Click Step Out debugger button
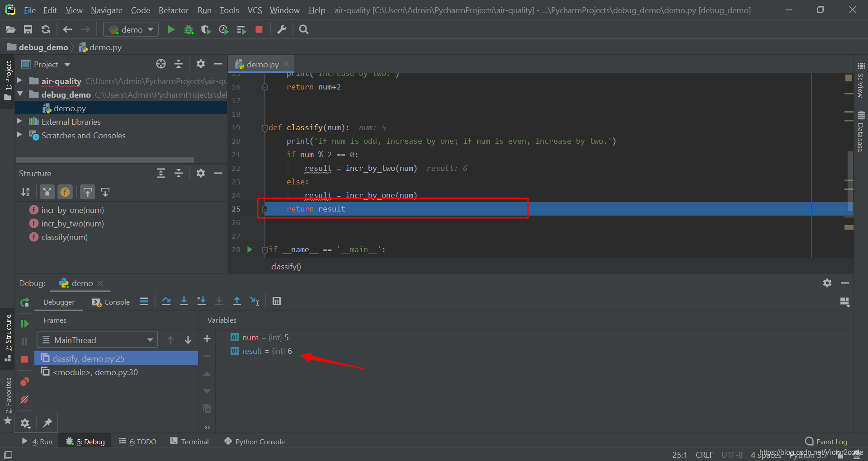The height and width of the screenshot is (461, 868). point(237,301)
